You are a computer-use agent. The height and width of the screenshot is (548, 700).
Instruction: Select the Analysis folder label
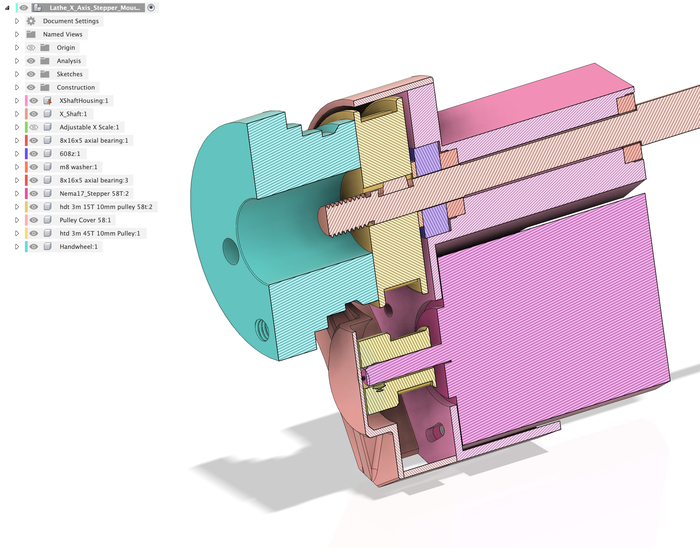[69, 61]
